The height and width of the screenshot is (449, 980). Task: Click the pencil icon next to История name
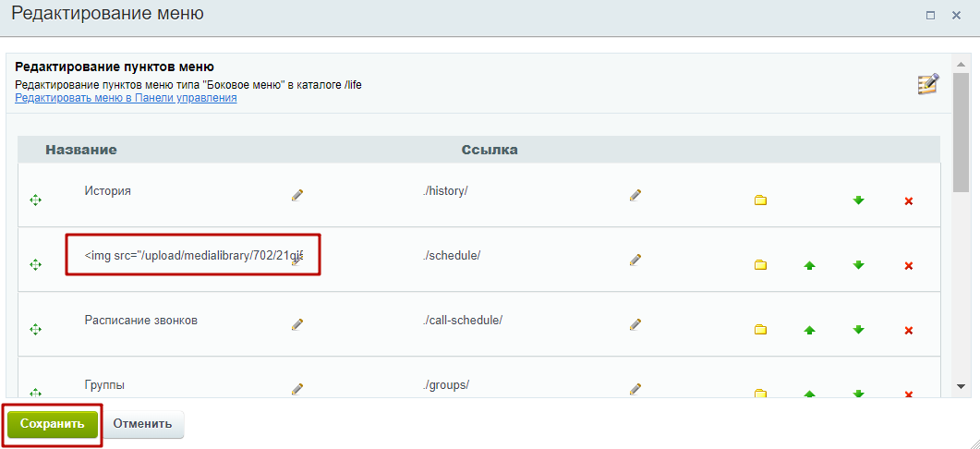[297, 196]
